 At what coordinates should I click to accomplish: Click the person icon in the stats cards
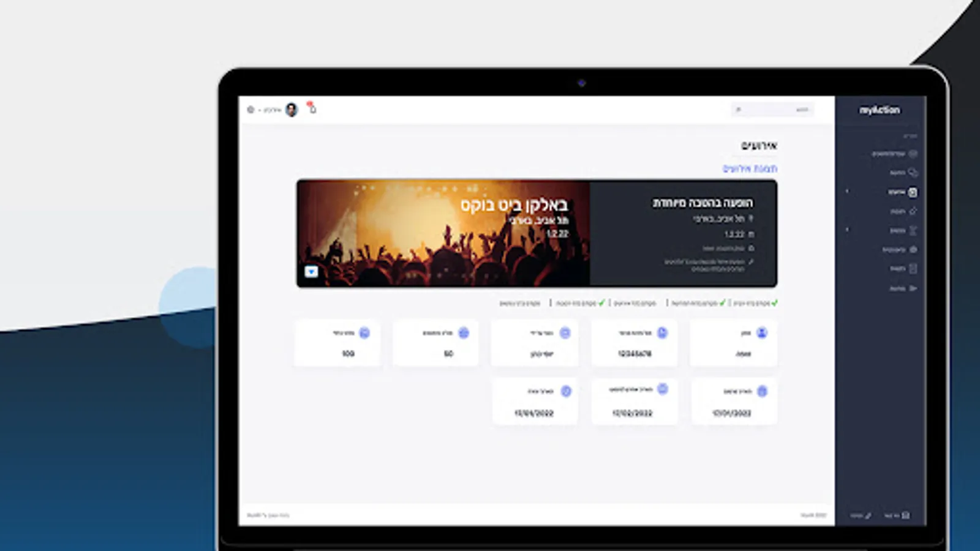coord(762,333)
